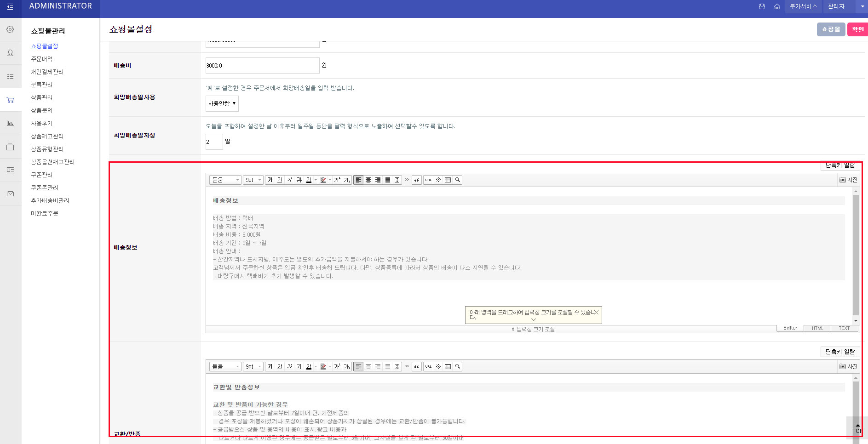Click the shop storefront icon in top bar

click(x=762, y=6)
